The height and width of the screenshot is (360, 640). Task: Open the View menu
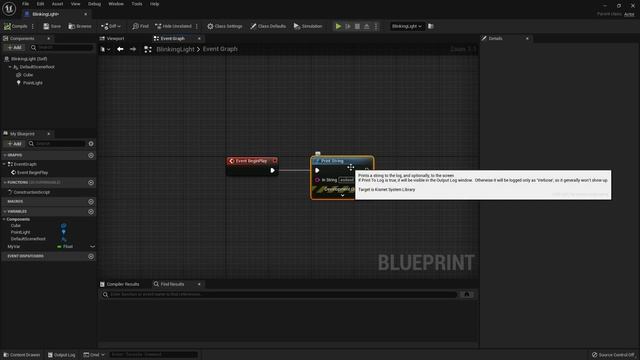pyautogui.click(x=76, y=4)
